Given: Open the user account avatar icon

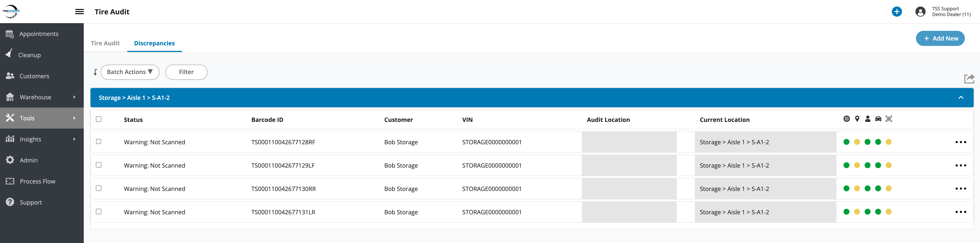Looking at the screenshot, I should 920,12.
